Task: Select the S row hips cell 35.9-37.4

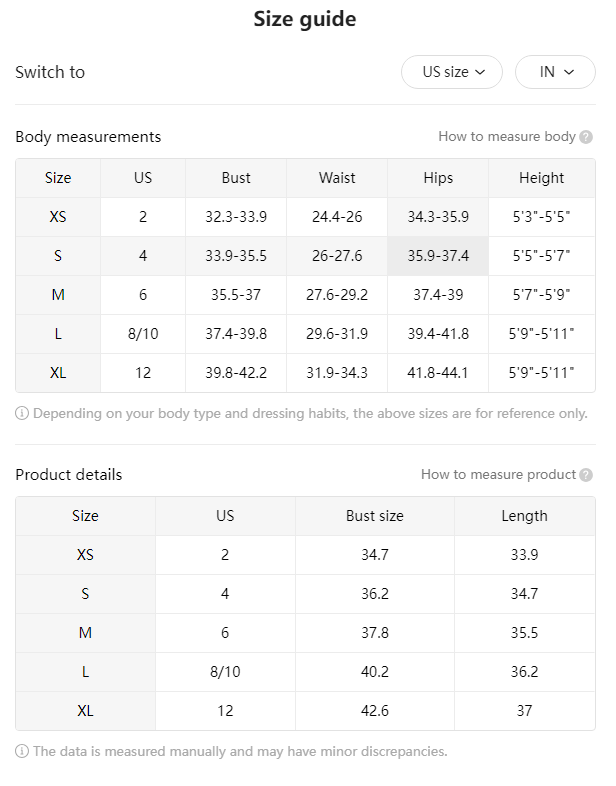Action: [x=438, y=256]
